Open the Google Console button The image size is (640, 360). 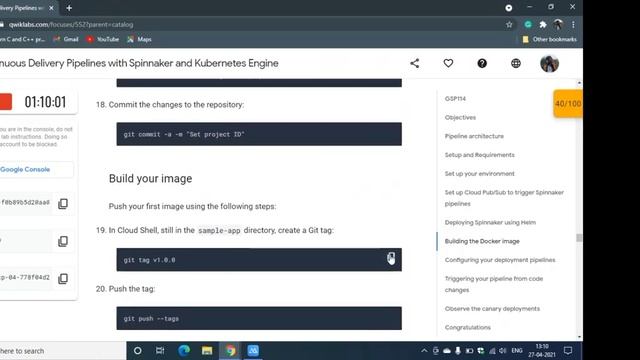click(x=25, y=169)
